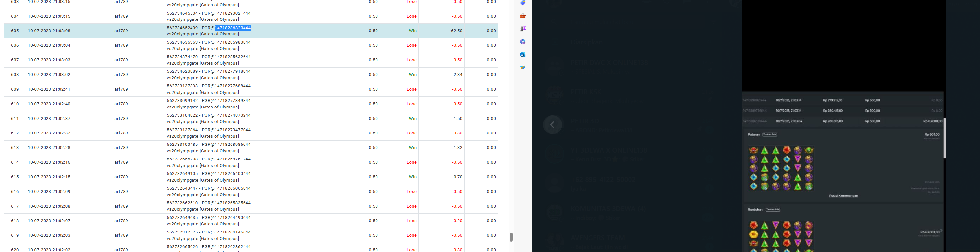Click the 0.70 amount in row 615

[458, 177]
